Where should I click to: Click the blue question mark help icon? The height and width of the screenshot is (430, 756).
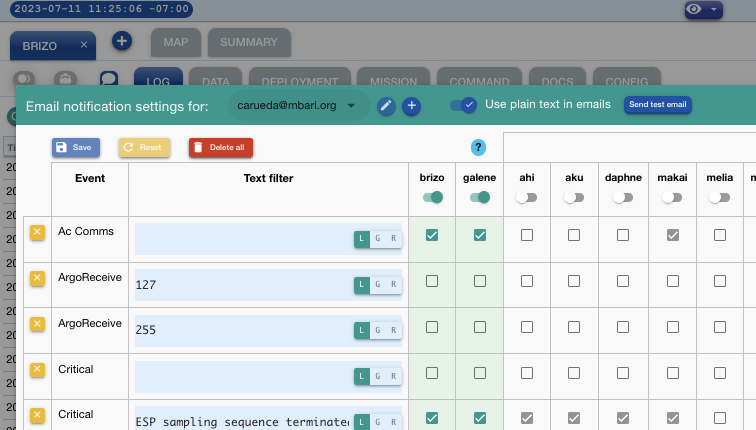pos(478,147)
